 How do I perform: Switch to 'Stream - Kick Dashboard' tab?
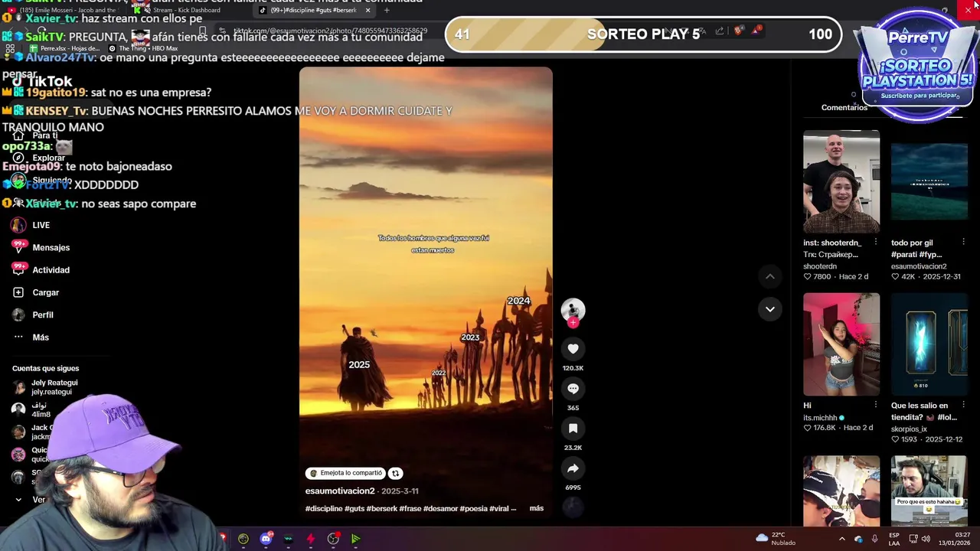pos(188,11)
